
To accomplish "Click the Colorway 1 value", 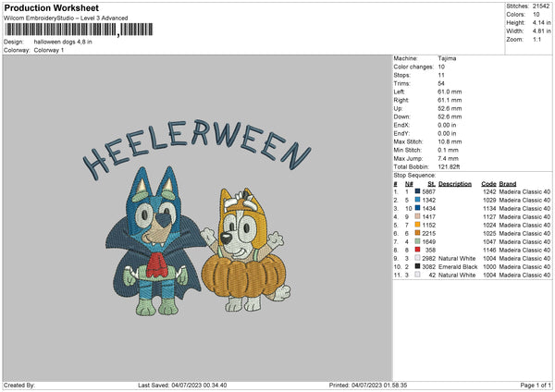I will pyautogui.click(x=49, y=50).
